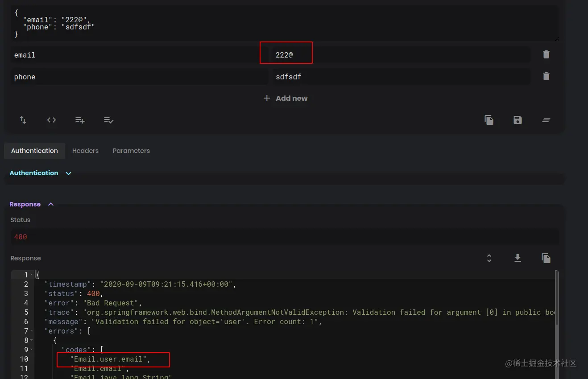Screen dimensions: 588x379
Task: Click the Status label
Action: coord(21,220)
